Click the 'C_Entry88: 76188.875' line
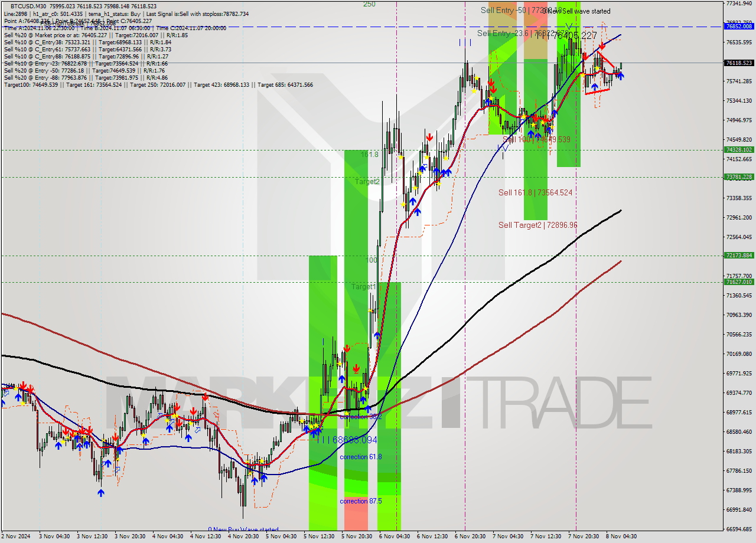This screenshot has width=756, height=543. (86, 56)
